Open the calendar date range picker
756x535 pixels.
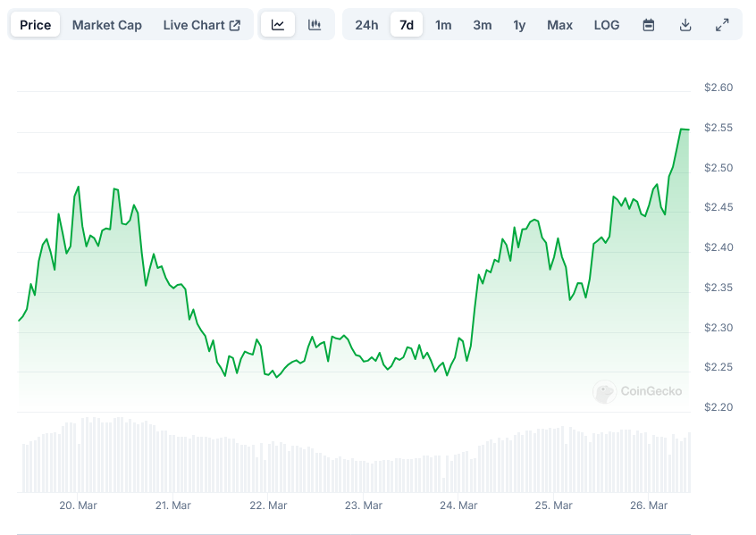pyautogui.click(x=649, y=25)
